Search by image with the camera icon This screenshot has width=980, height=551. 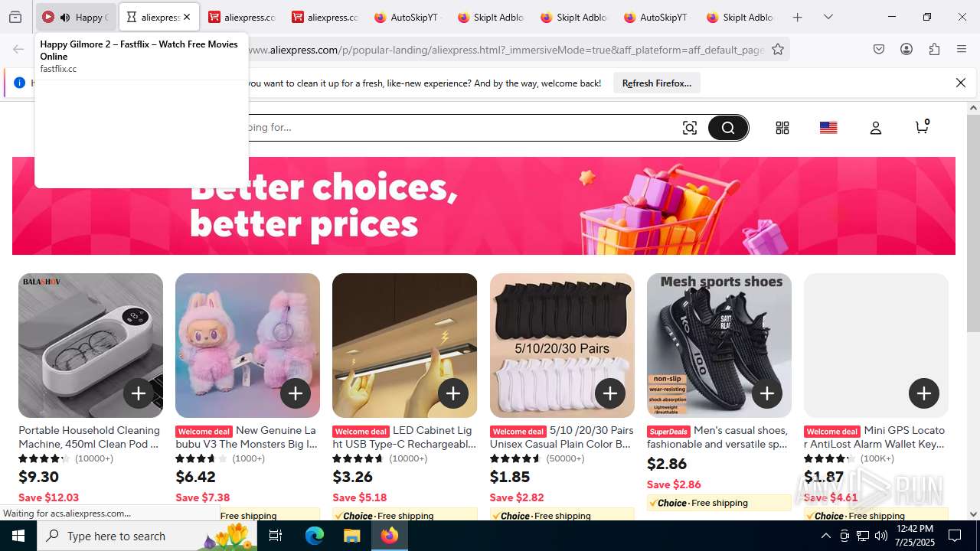point(690,128)
